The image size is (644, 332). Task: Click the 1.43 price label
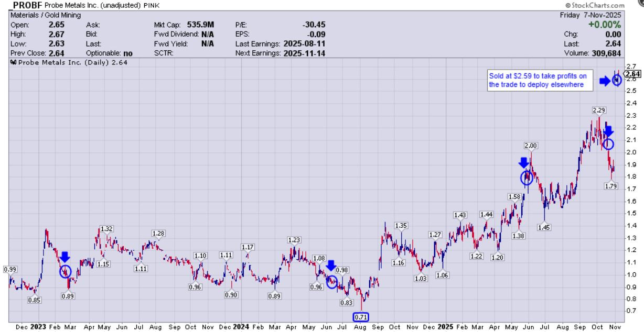[x=460, y=215]
